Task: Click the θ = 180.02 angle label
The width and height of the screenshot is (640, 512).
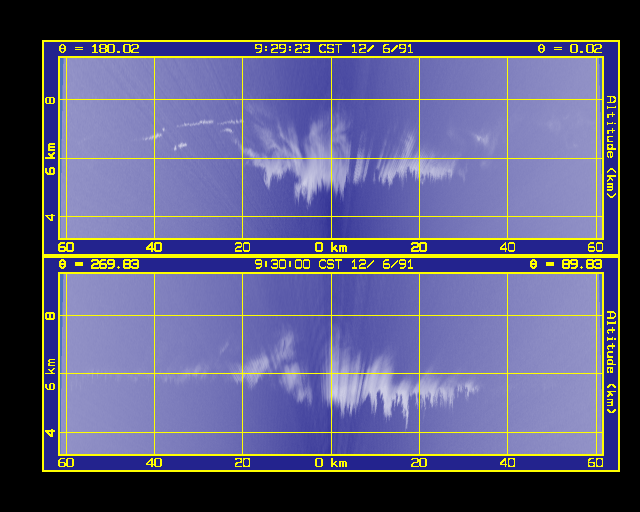Action: [x=99, y=49]
